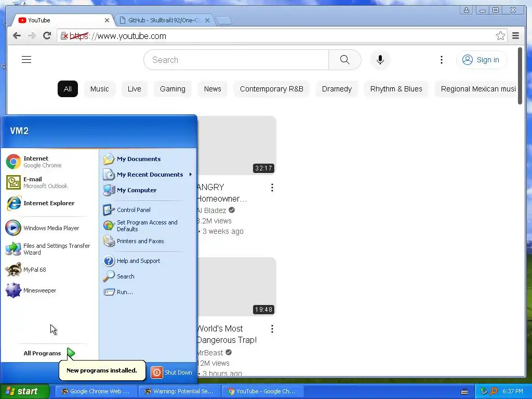Image resolution: width=532 pixels, height=399 pixels.
Task: Click the Windows start button
Action: click(24, 391)
